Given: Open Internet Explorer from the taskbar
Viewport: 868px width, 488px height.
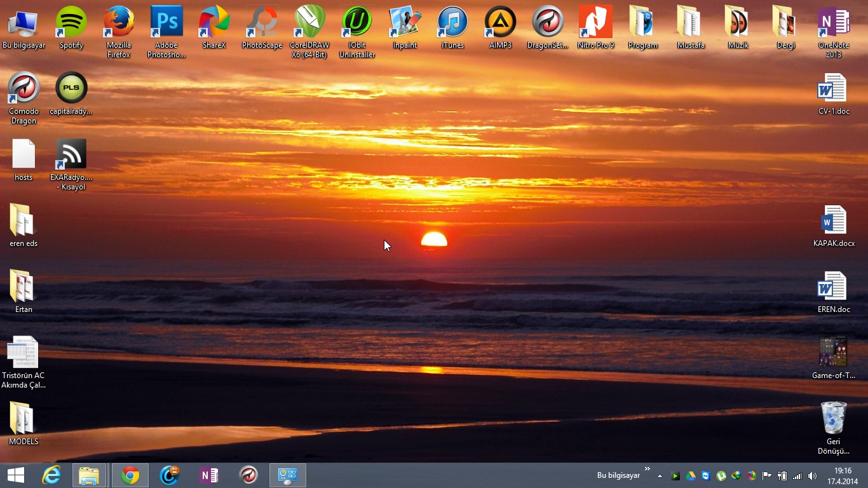Looking at the screenshot, I should (x=51, y=475).
